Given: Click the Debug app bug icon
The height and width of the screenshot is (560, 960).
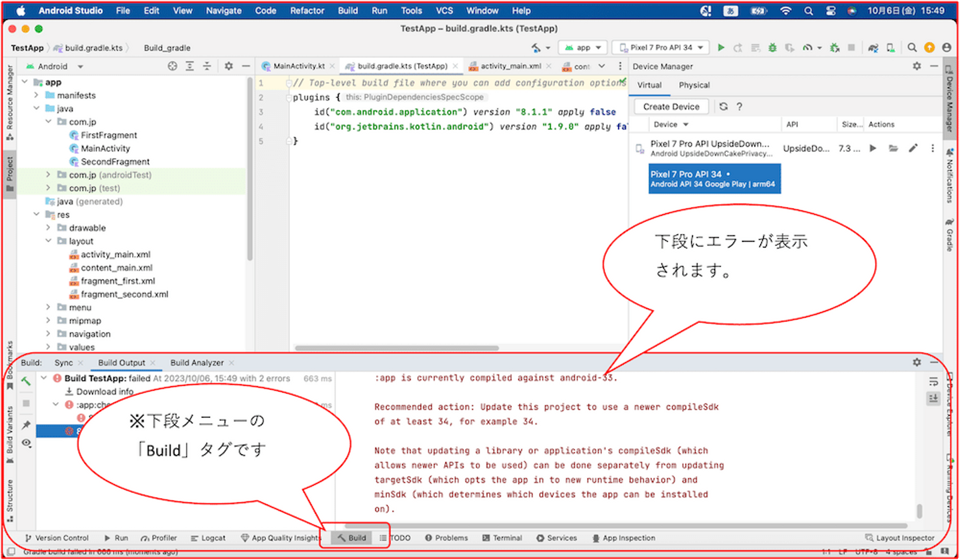Looking at the screenshot, I should coord(772,48).
